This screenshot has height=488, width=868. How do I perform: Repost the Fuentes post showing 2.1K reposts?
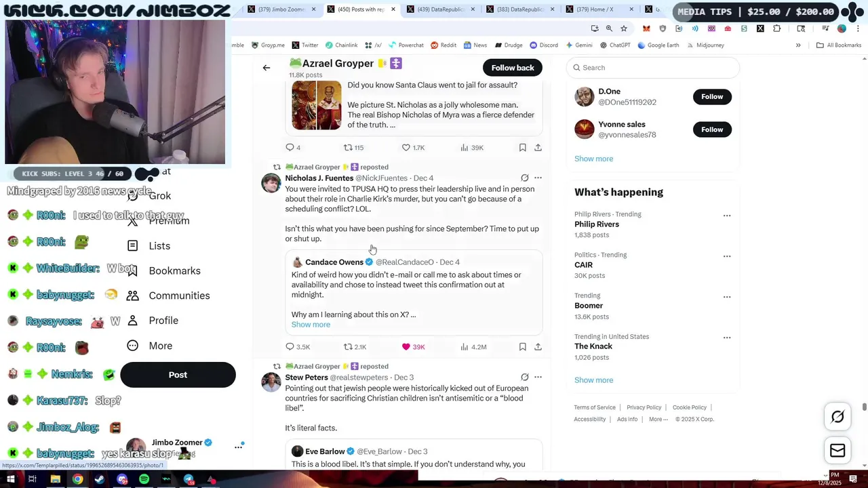click(x=348, y=347)
